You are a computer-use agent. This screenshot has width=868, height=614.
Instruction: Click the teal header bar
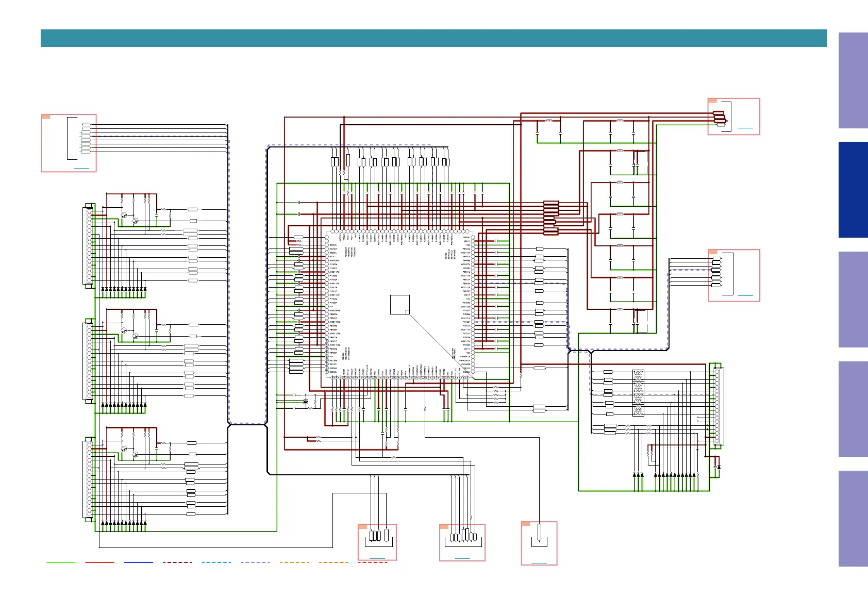(x=433, y=38)
